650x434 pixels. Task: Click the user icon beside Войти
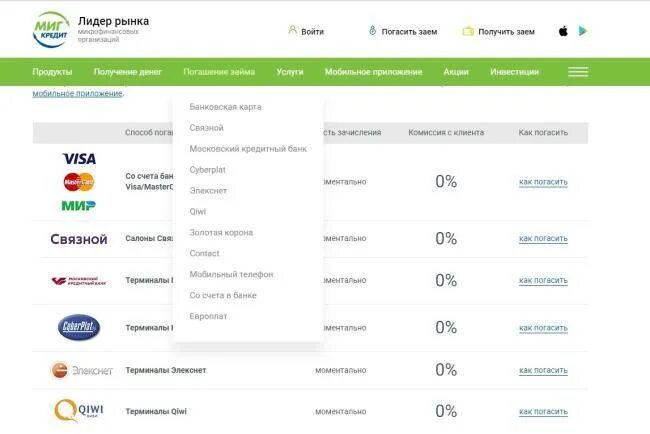[x=293, y=30]
